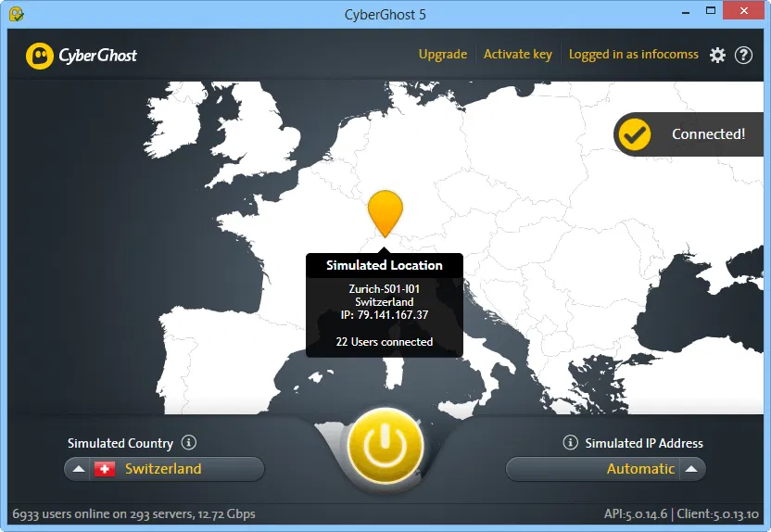
Task: Click the CyberGhost title bar app icon
Action: (17, 14)
